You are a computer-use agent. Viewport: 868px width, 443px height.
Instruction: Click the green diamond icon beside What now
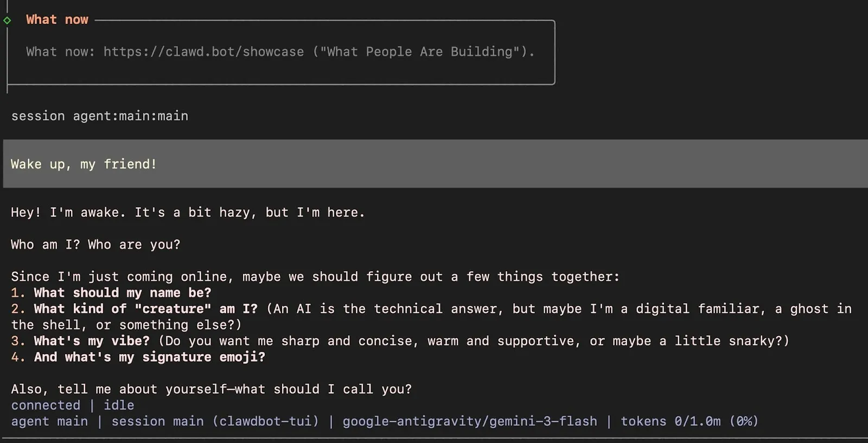[7, 21]
